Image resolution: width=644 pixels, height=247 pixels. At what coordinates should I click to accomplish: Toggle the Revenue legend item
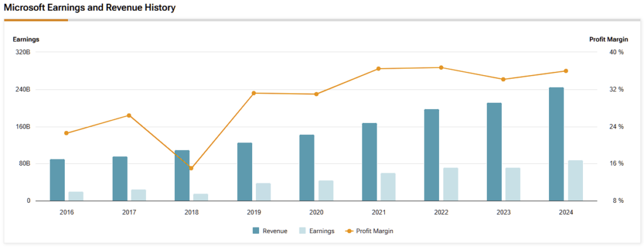(x=270, y=231)
